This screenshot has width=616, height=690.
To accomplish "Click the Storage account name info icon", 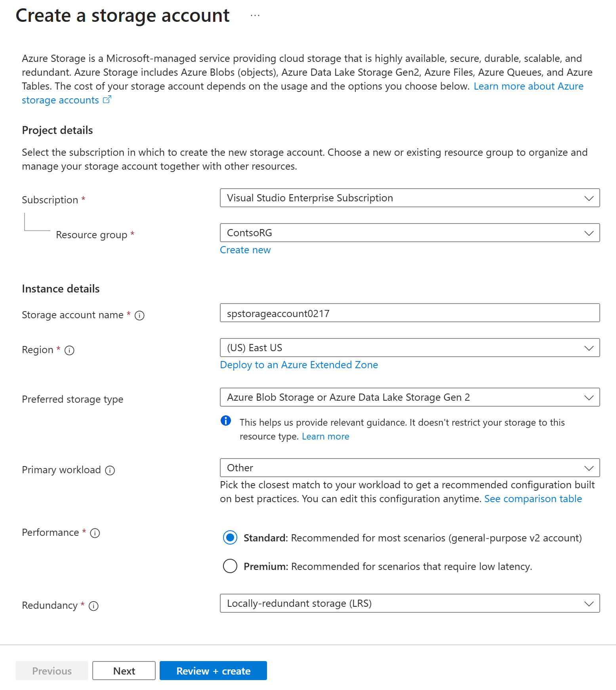I will 139,315.
